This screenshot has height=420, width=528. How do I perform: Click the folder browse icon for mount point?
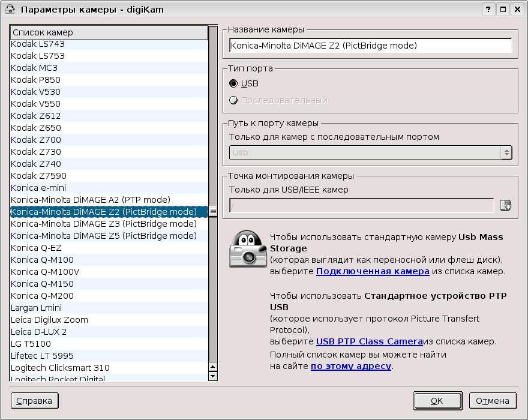(505, 205)
